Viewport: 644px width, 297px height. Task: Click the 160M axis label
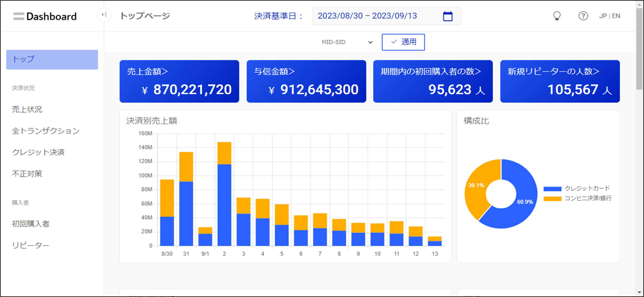coord(145,134)
